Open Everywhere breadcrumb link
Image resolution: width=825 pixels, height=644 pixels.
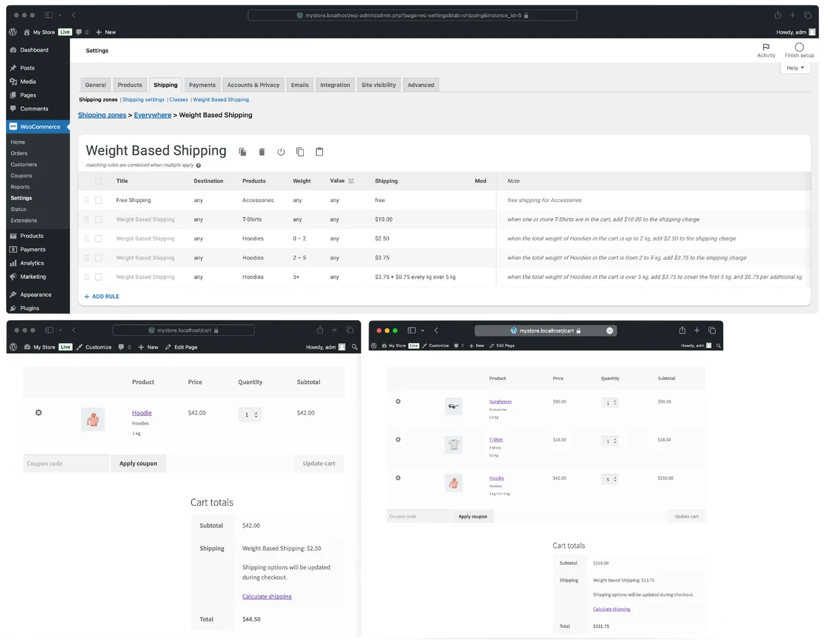coord(153,115)
